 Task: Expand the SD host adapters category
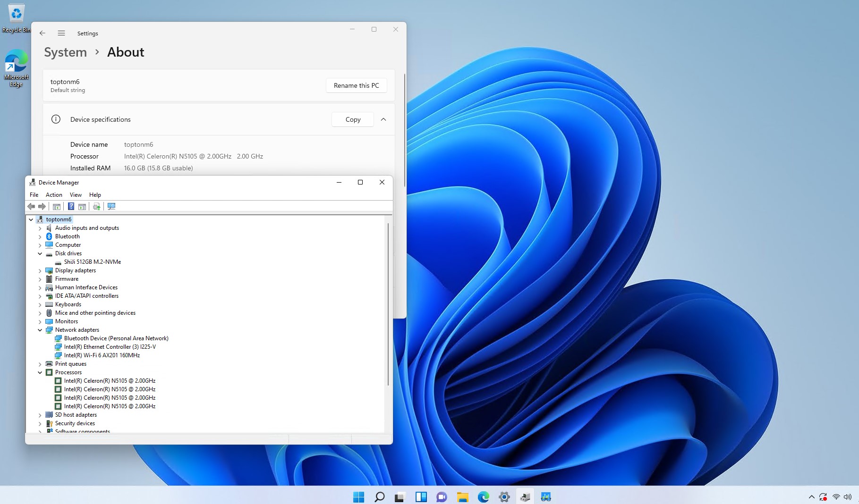pos(40,415)
